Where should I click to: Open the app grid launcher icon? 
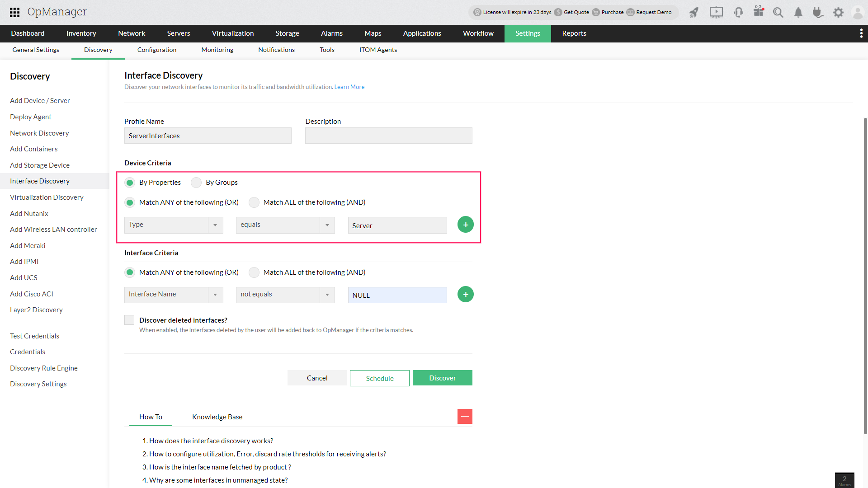[14, 12]
